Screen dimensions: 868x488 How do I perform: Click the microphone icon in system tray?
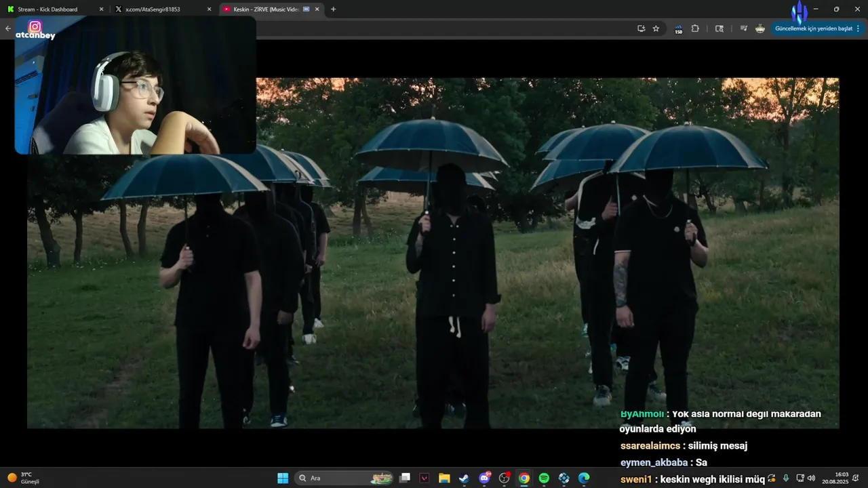(x=786, y=478)
